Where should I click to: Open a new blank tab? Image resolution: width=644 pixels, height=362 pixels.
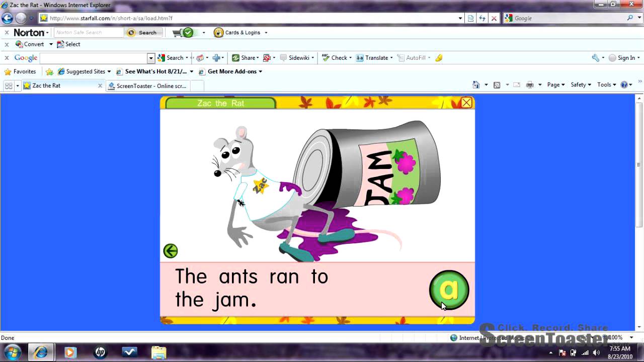click(197, 85)
